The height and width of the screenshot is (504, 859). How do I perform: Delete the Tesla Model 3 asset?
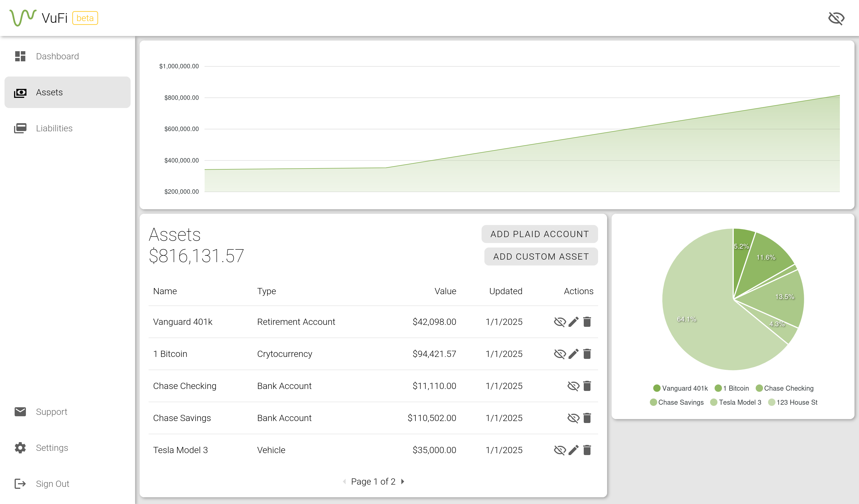point(587,450)
